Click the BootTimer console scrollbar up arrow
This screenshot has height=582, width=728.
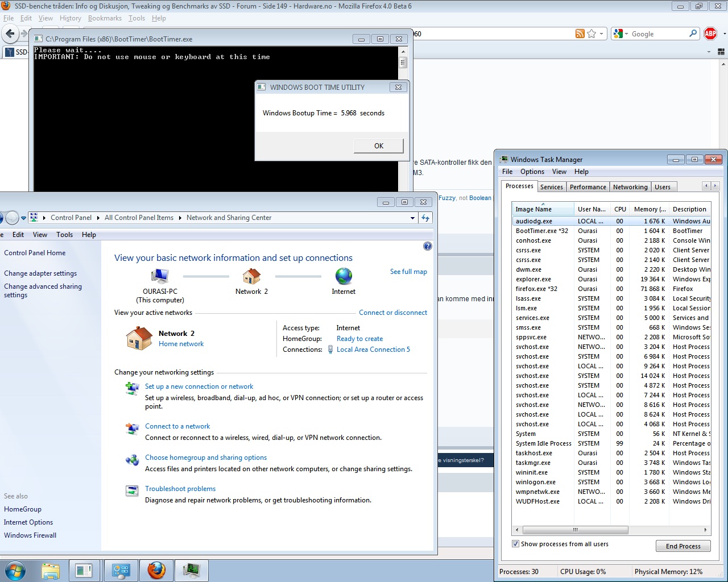click(403, 51)
